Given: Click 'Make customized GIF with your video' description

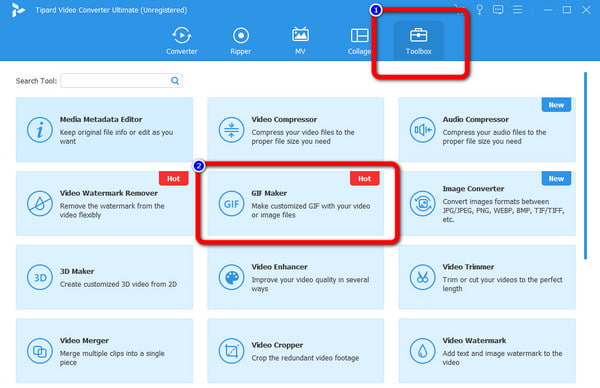Looking at the screenshot, I should (311, 210).
